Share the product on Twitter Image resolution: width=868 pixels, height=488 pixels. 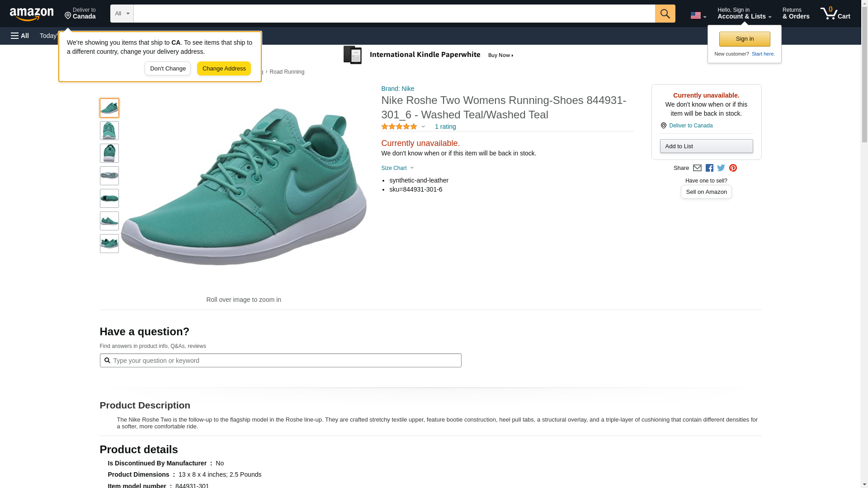click(x=721, y=168)
